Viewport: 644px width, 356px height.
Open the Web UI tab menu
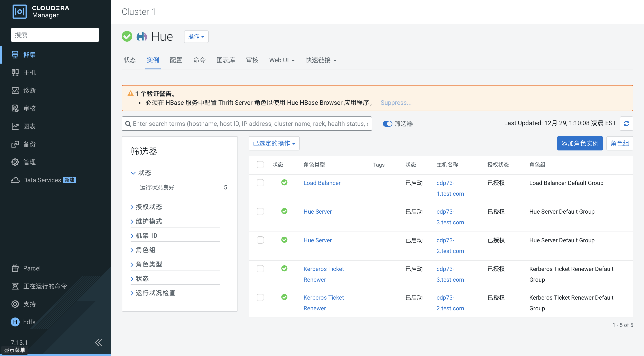point(282,60)
